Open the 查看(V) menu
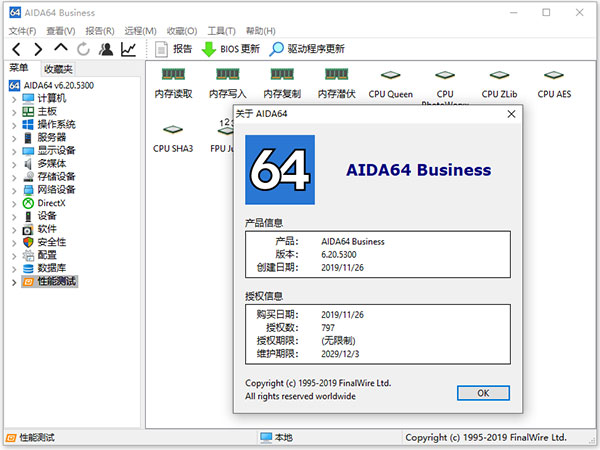600x450 pixels. [x=60, y=31]
